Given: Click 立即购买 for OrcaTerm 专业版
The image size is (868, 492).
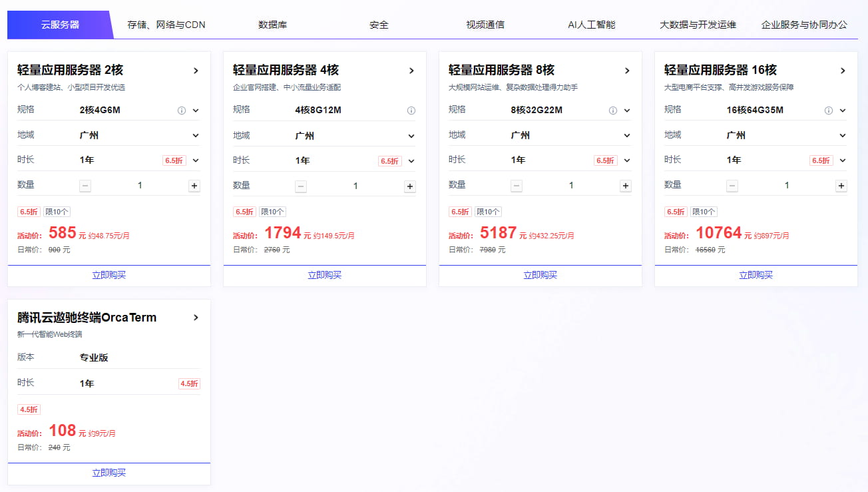Looking at the screenshot, I should (108, 473).
